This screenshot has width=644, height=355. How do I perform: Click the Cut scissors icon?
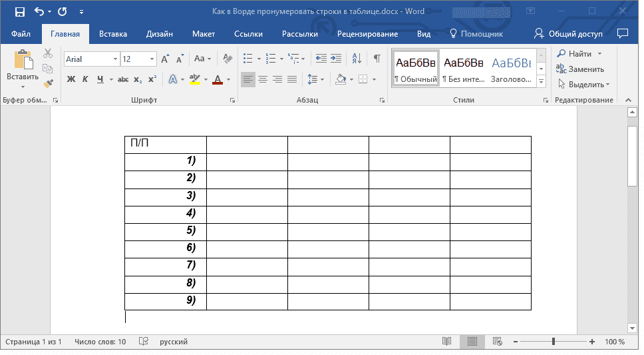48,53
